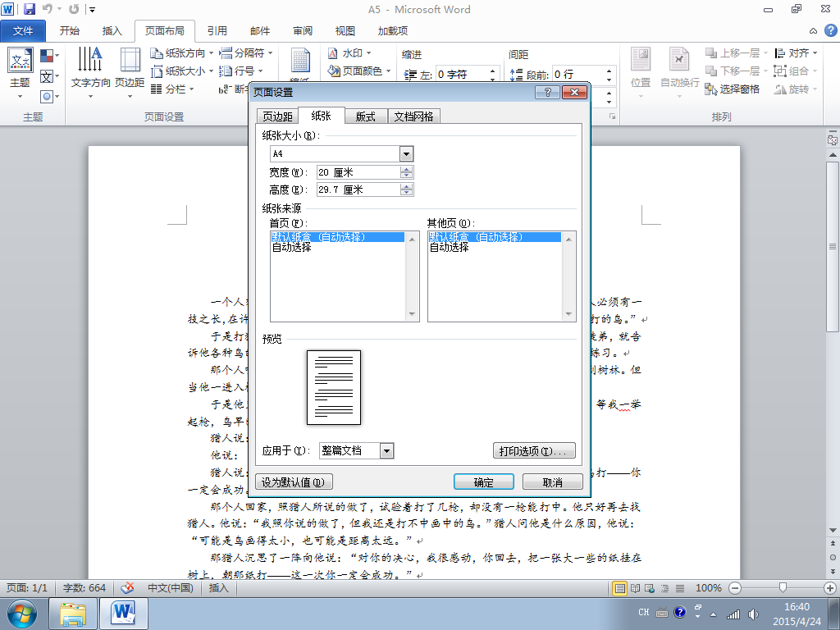This screenshot has width=840, height=630.
Task: Open the paper size A4 dropdown
Action: pyautogui.click(x=406, y=154)
